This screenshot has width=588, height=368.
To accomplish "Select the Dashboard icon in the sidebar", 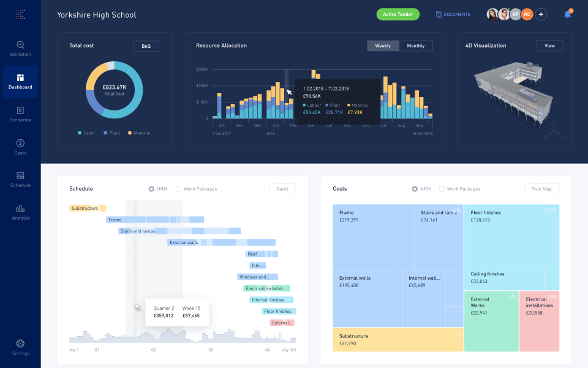I will point(20,79).
